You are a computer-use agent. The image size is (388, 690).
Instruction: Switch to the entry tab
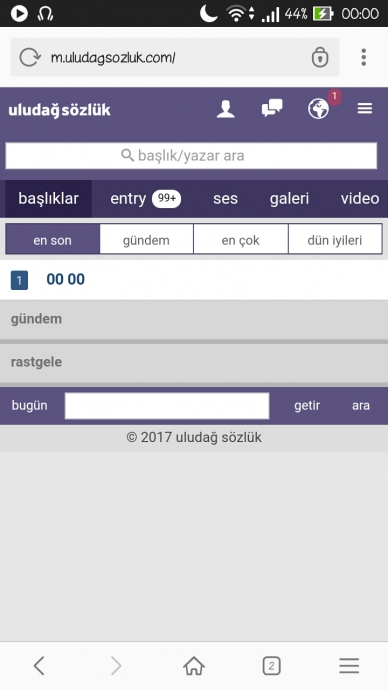146,199
